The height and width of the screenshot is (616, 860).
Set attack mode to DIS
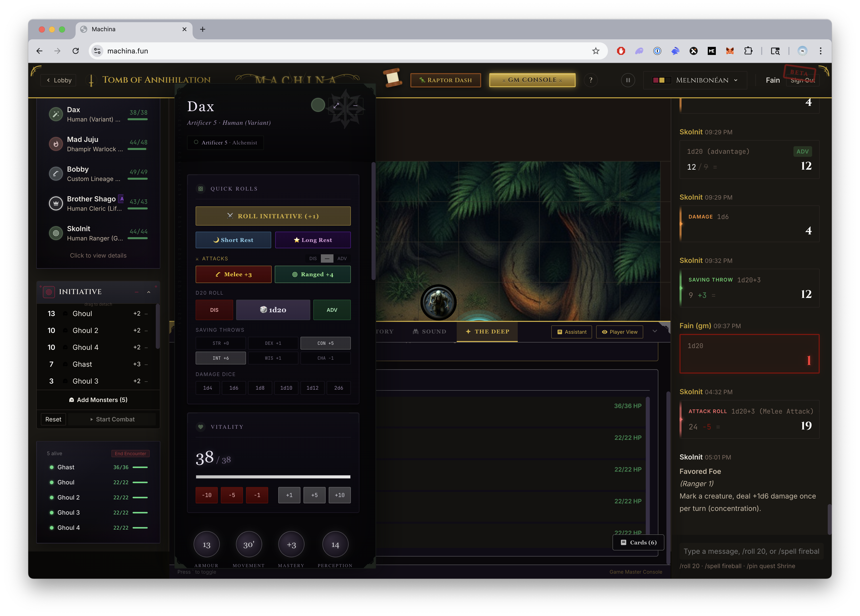click(x=313, y=259)
